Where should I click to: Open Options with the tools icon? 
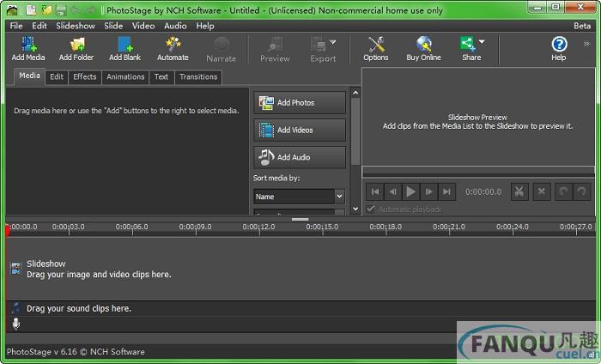pos(376,45)
